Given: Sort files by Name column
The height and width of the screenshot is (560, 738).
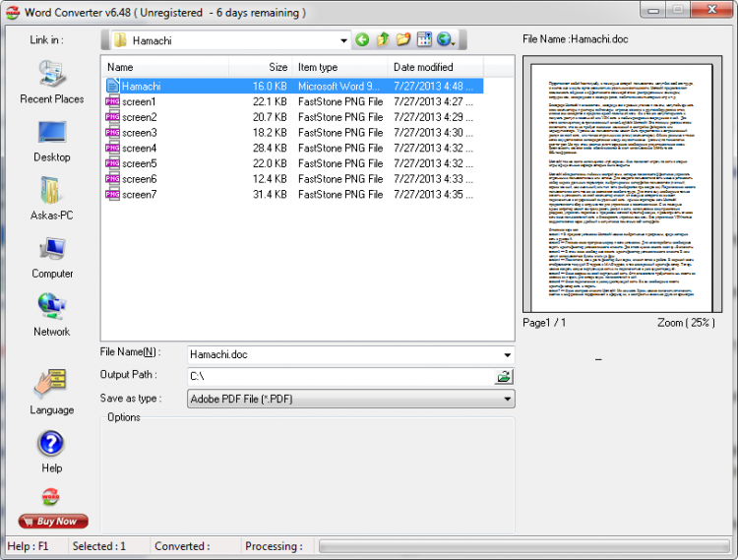Looking at the screenshot, I should tap(165, 67).
